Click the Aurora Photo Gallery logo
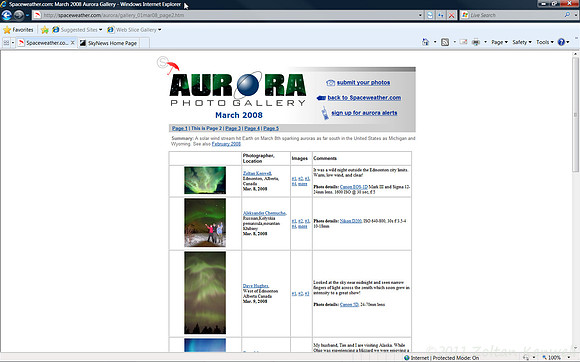This screenshot has width=580, height=362. (x=238, y=89)
